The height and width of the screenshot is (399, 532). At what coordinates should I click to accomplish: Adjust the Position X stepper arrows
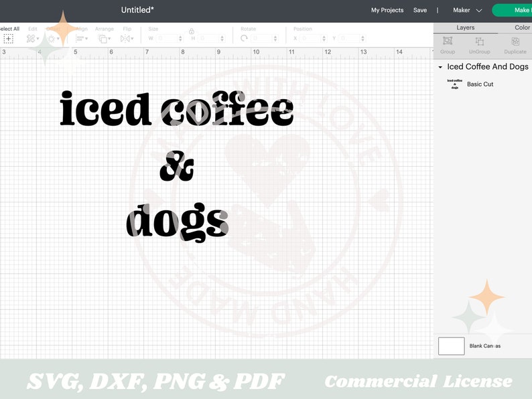coord(324,38)
